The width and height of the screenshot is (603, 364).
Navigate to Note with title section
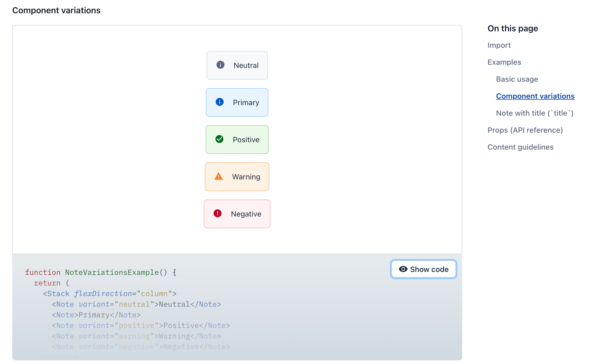pyautogui.click(x=534, y=113)
